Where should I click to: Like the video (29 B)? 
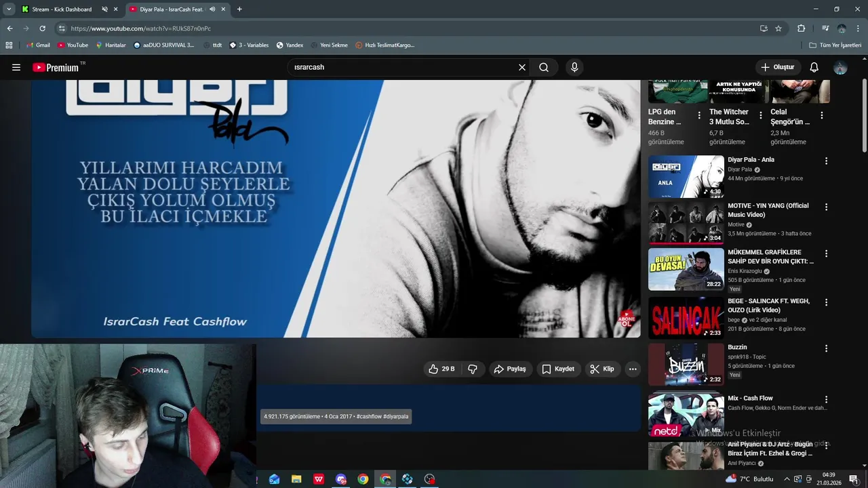[441, 369]
